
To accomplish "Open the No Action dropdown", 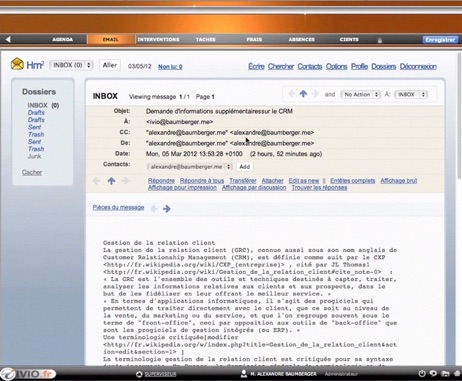I will click(x=360, y=94).
